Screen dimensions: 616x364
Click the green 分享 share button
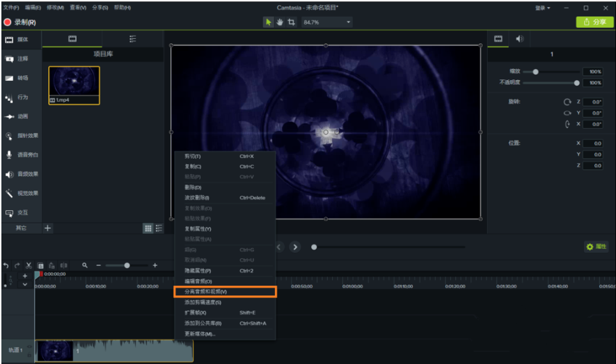point(595,22)
